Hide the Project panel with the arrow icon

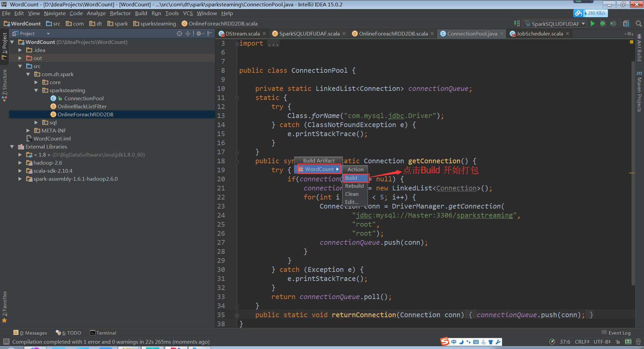(x=210, y=34)
